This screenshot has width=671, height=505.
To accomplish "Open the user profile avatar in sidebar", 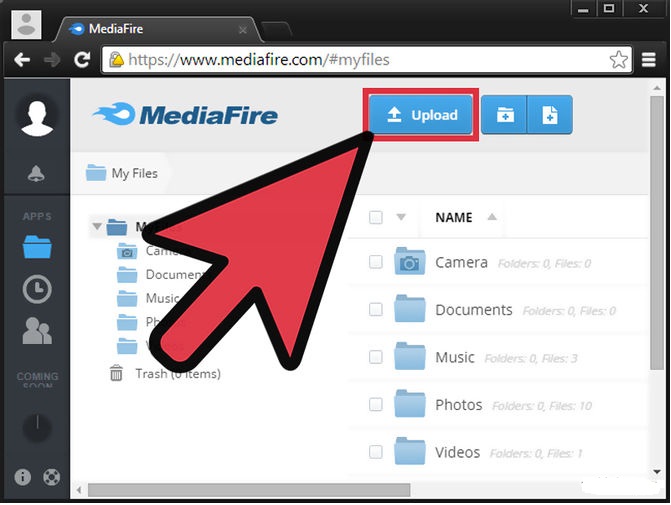I will coord(37,117).
